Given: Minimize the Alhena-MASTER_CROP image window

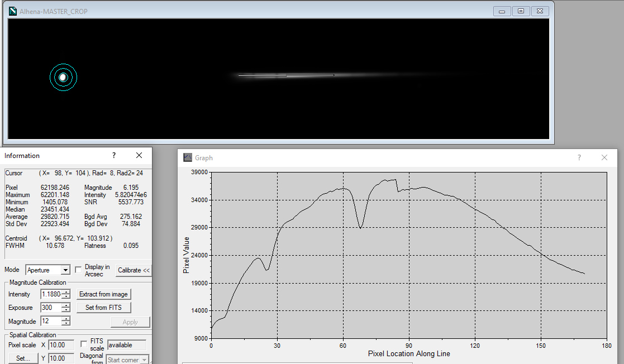Looking at the screenshot, I should click(502, 11).
